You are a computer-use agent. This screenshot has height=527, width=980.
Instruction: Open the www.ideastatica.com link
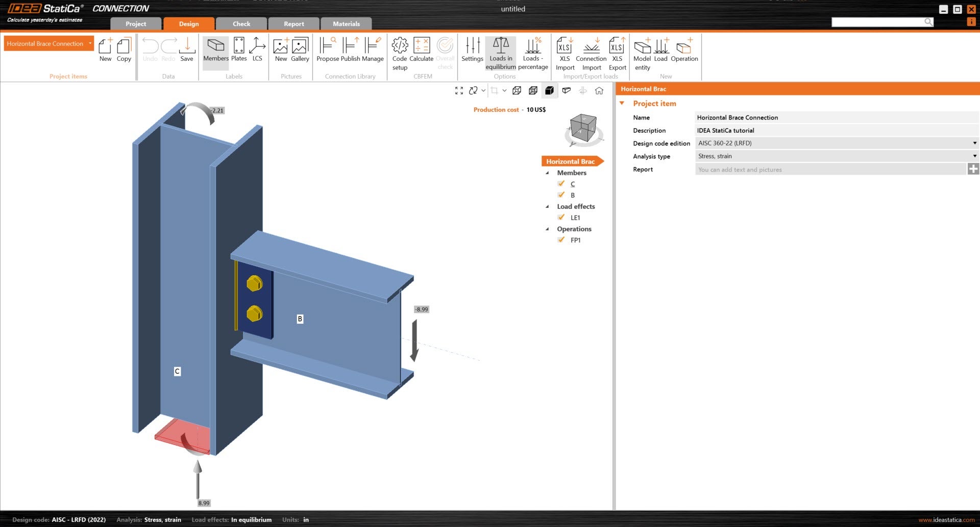click(x=946, y=520)
